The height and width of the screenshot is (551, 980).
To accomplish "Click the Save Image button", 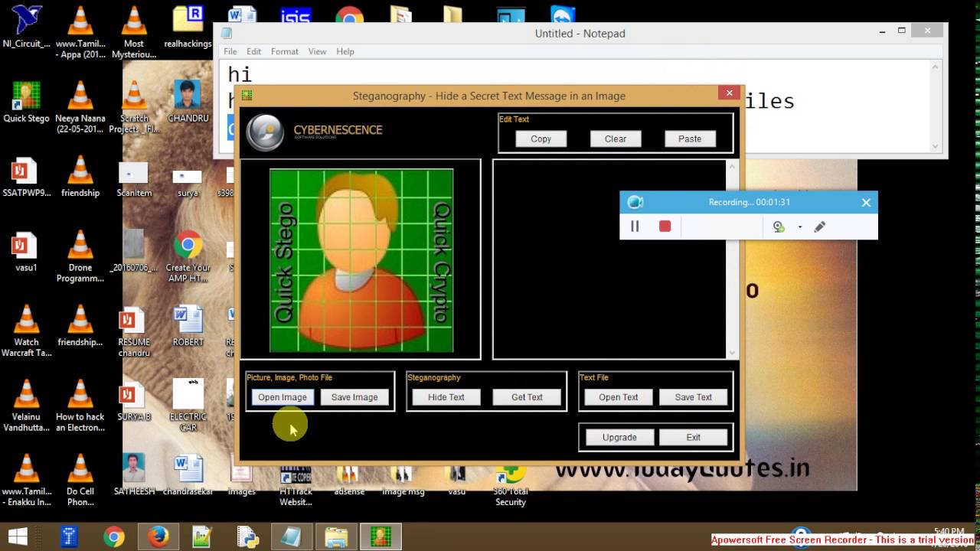I will tap(354, 397).
